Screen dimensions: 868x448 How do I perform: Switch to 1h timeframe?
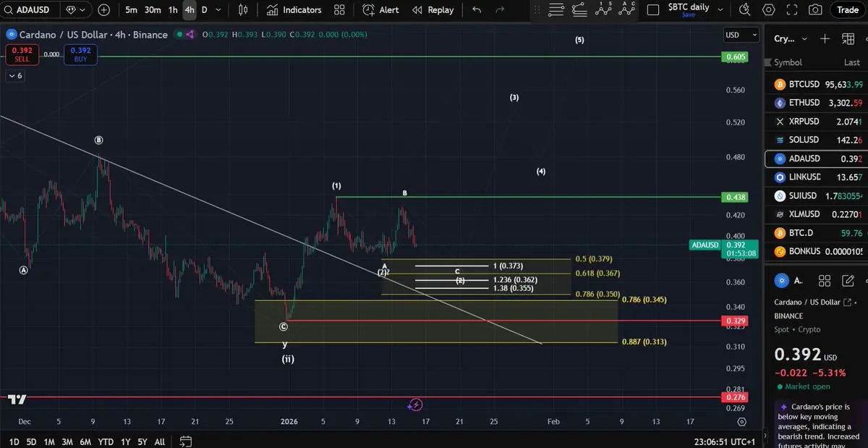pos(173,10)
